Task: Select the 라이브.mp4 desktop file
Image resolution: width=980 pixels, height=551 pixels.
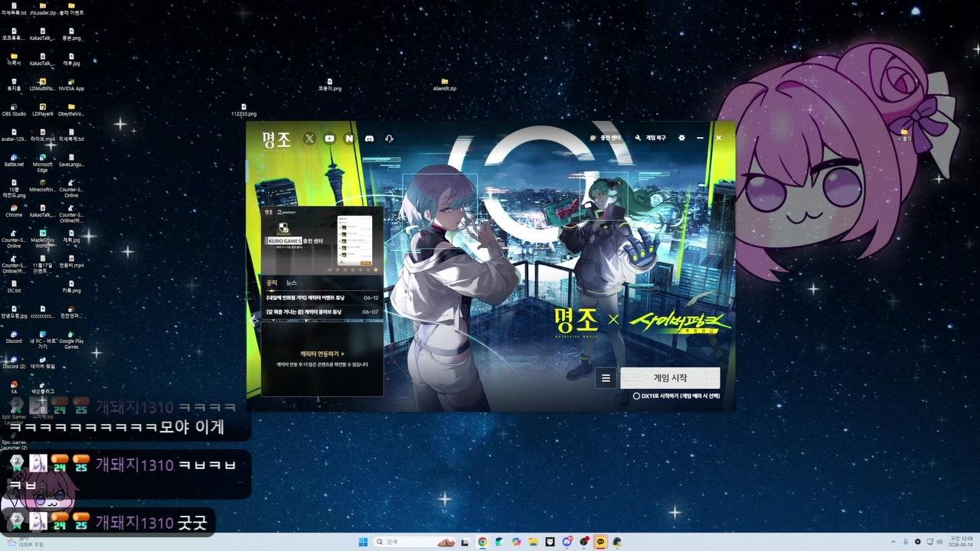Action: 42,134
